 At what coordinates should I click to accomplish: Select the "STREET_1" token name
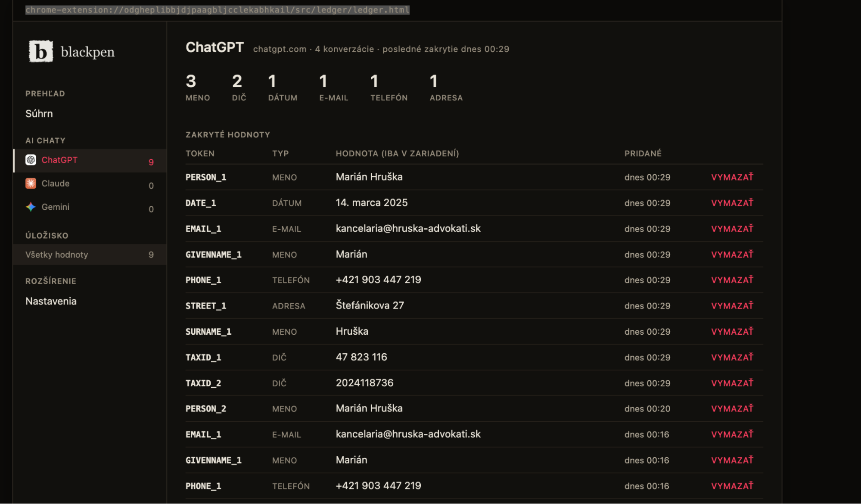[206, 306]
